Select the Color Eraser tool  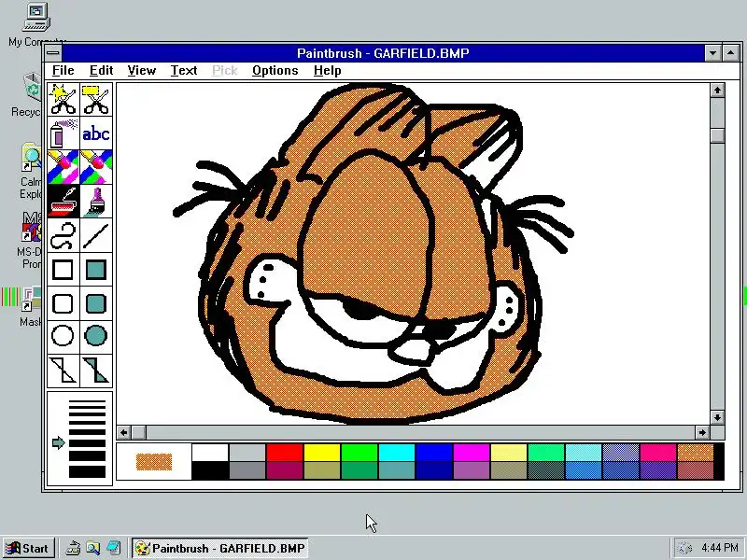point(63,167)
